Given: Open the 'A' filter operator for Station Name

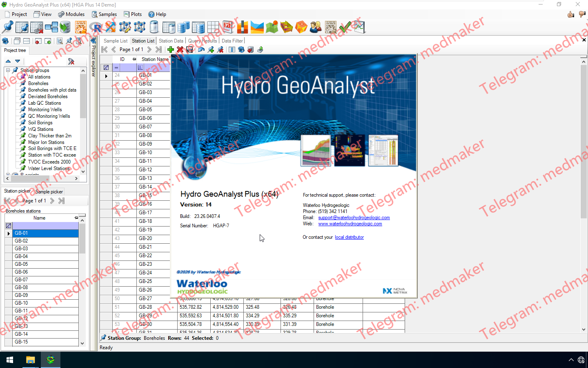Looking at the screenshot, I should [x=140, y=67].
